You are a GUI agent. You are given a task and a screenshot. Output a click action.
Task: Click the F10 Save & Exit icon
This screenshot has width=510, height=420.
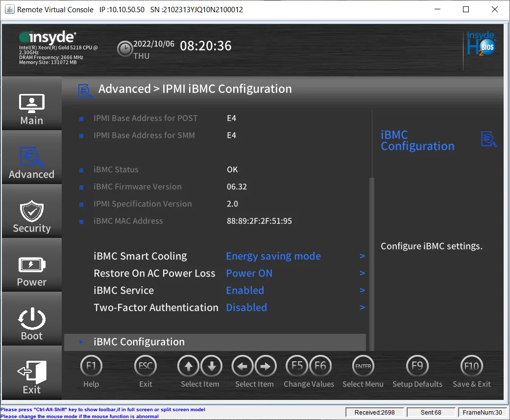click(471, 366)
